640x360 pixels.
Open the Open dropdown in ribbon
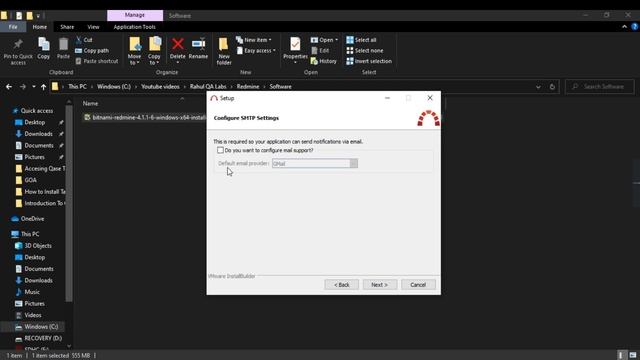[324, 40]
